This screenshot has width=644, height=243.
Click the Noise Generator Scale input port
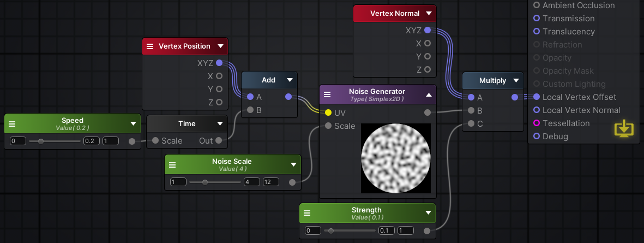pyautogui.click(x=328, y=126)
